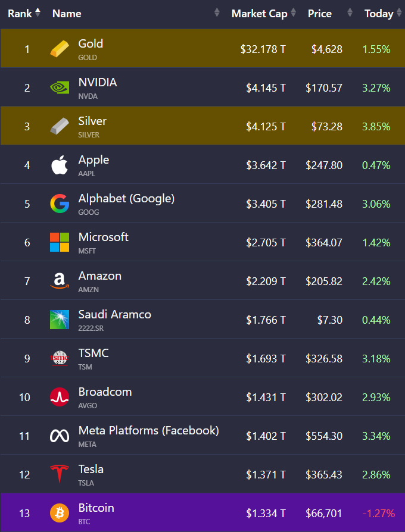Click Gold's $32.178 T market cap

click(263, 49)
